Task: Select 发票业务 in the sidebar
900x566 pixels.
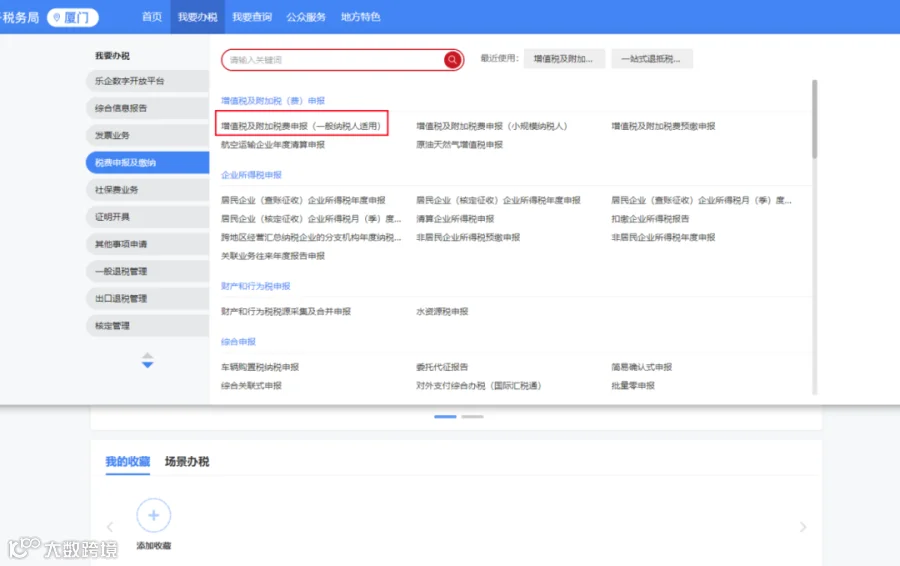Action: tap(148, 135)
